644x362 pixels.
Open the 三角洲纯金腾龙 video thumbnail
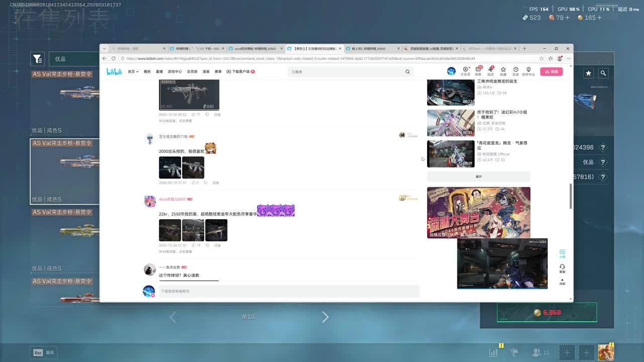click(x=451, y=93)
